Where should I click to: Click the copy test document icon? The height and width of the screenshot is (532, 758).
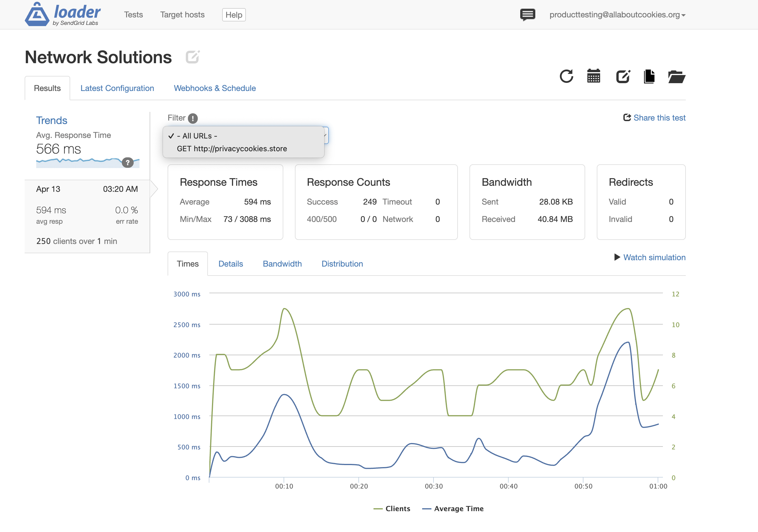(x=649, y=76)
